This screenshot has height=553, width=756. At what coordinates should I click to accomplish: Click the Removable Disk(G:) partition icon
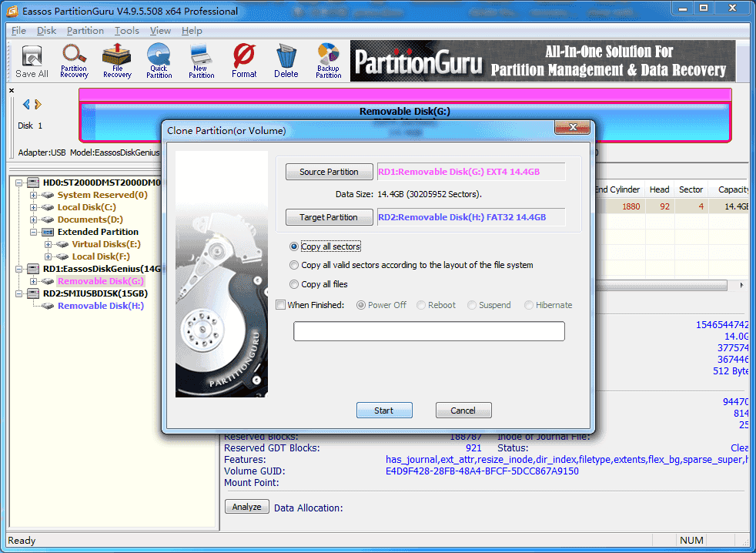(47, 281)
